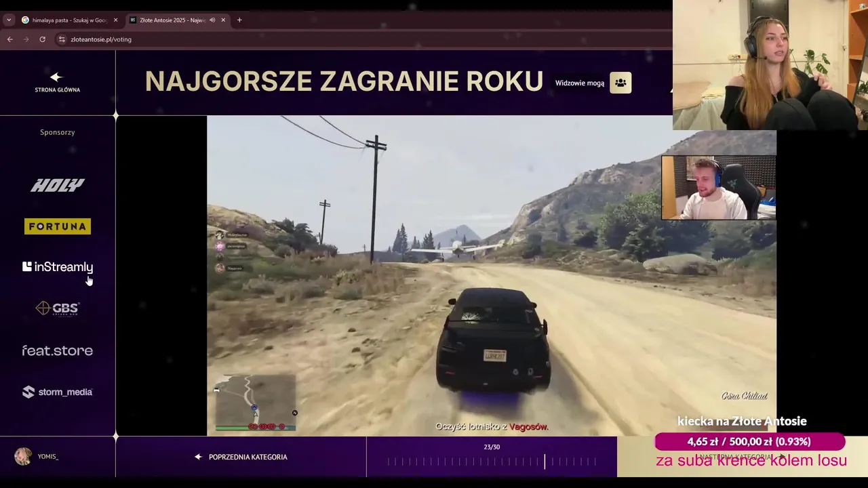Close the Złote Antosie 2025 tab

point(223,20)
